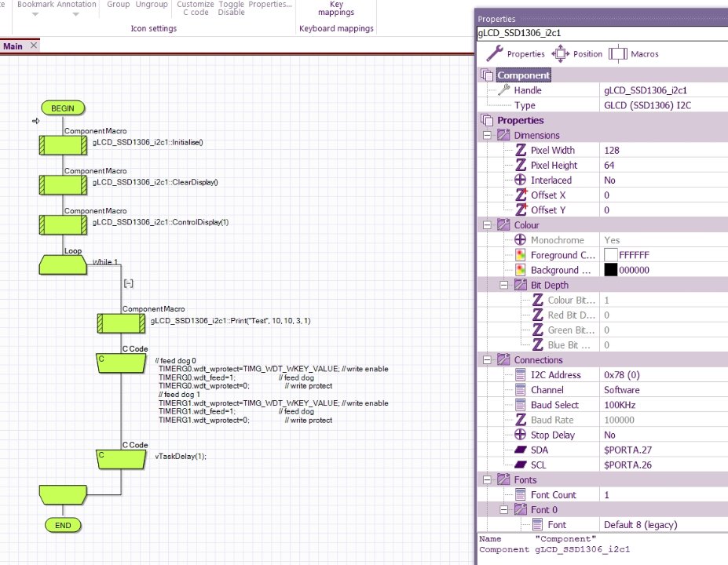Click the BEGIN flowchart node

[63, 108]
